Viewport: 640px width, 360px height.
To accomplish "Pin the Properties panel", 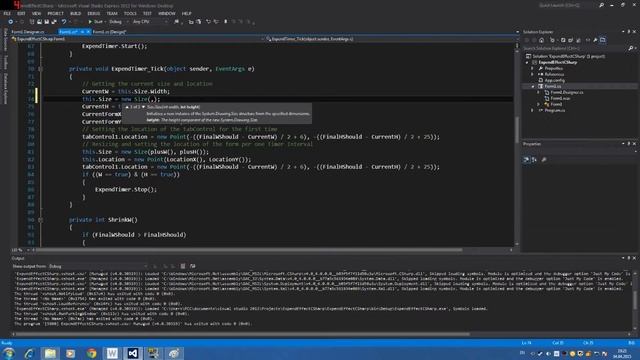I will tap(629, 144).
